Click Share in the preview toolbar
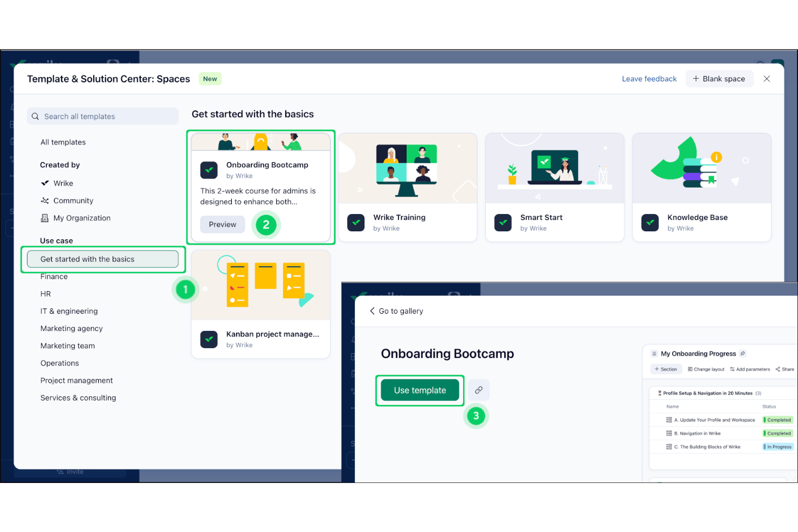The width and height of the screenshot is (798, 532). tap(785, 369)
